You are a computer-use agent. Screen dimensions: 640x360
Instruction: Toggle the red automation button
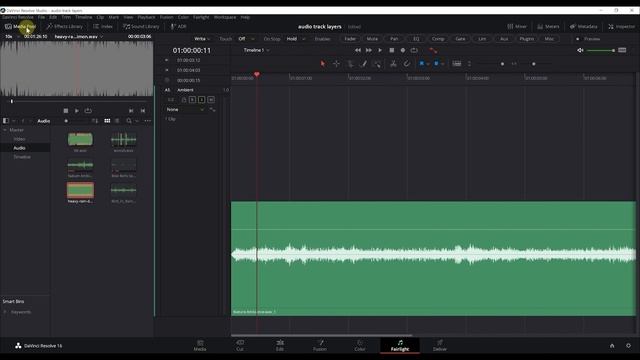[x=433, y=50]
